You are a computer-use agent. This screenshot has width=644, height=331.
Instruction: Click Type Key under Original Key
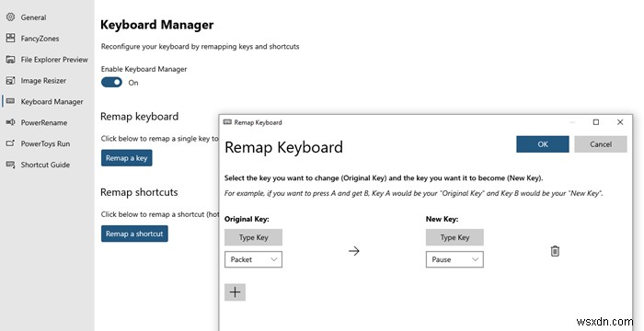[253, 237]
